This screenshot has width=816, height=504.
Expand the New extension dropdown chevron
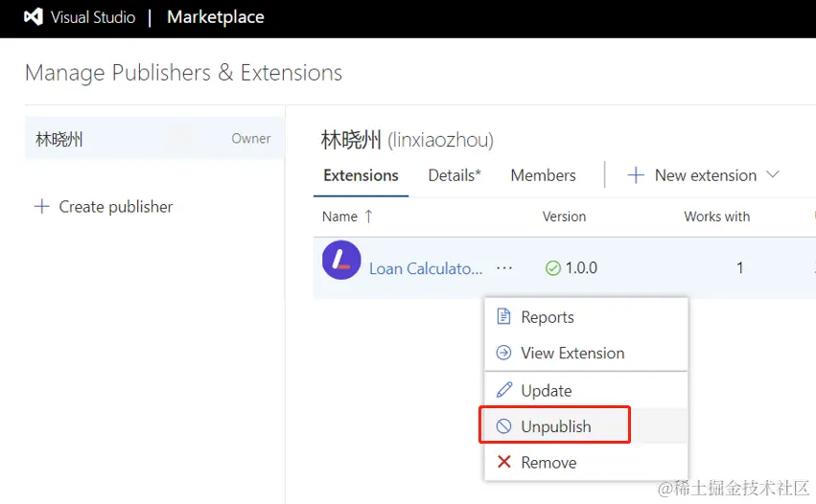(x=773, y=174)
